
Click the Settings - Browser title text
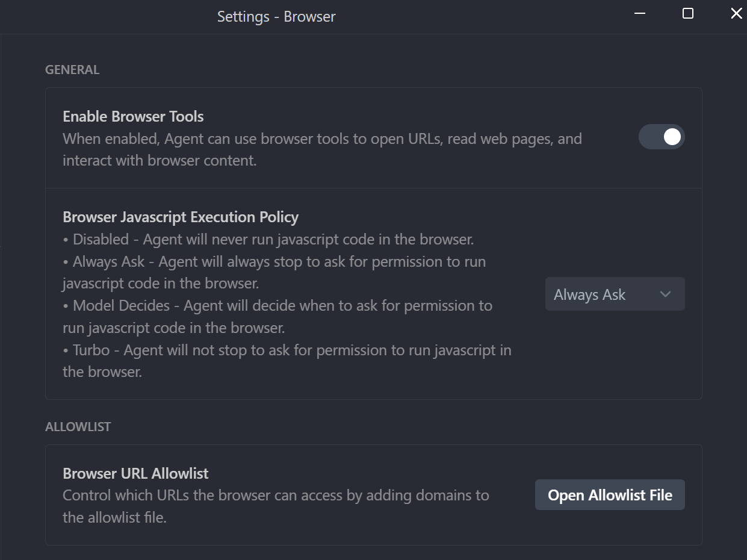pos(276,16)
